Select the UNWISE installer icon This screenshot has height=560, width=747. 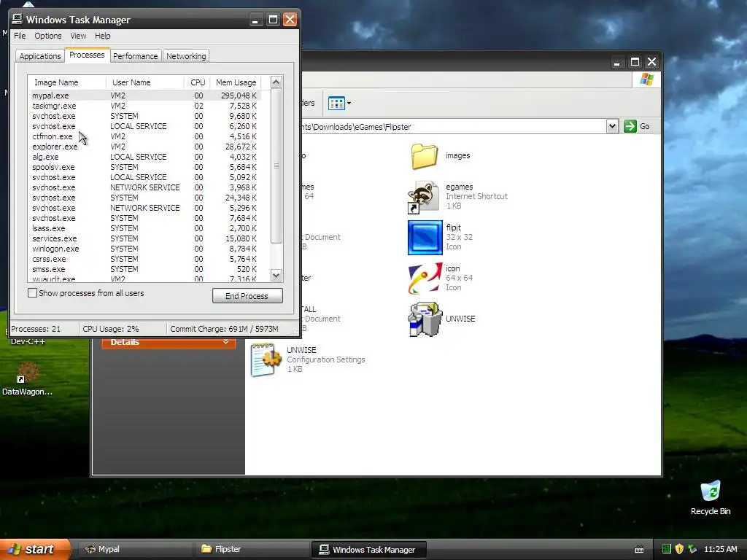(425, 319)
